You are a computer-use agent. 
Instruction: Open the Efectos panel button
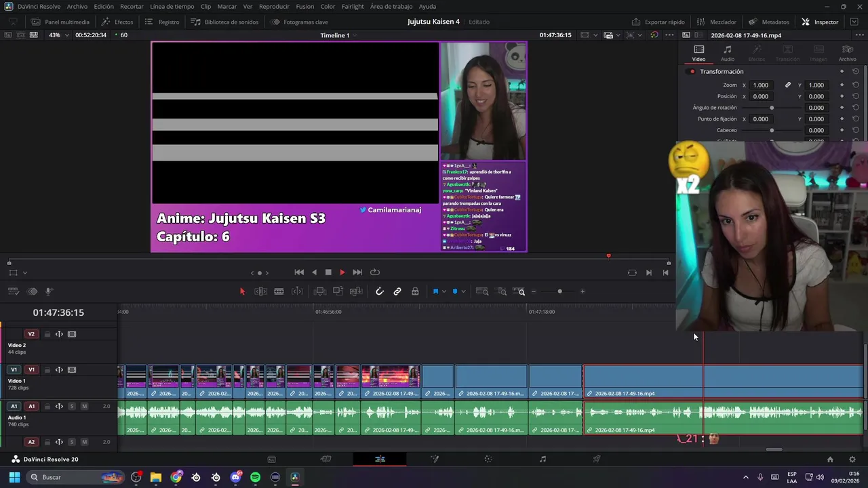point(117,22)
